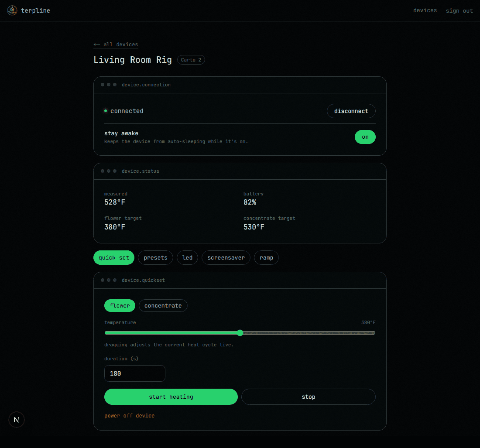Click the back arrow to all devices
The image size is (480, 448).
97,44
